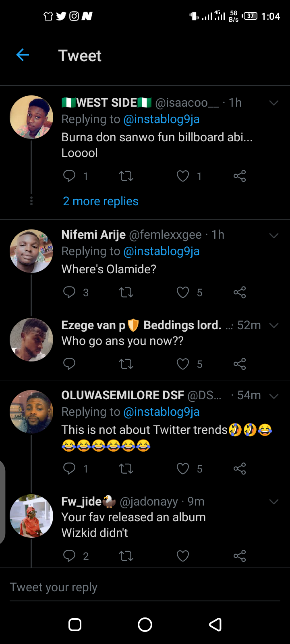
Task: Go back with the blue arrow
Action: (x=23, y=55)
